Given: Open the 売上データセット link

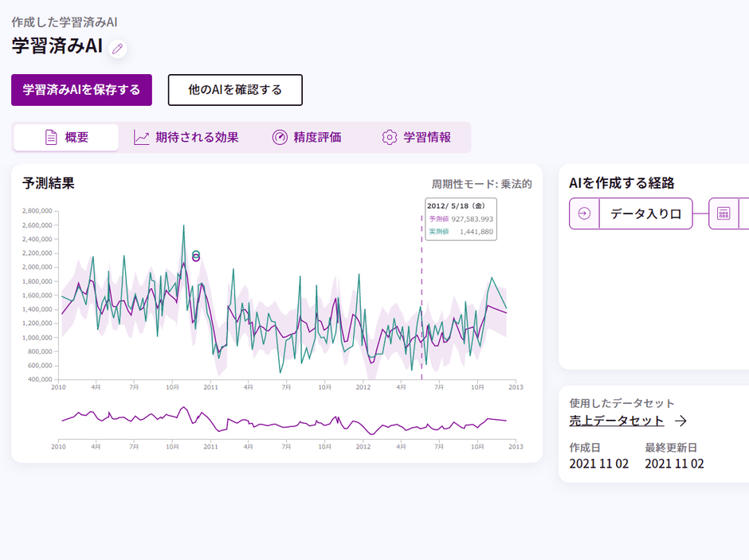Looking at the screenshot, I should [617, 421].
